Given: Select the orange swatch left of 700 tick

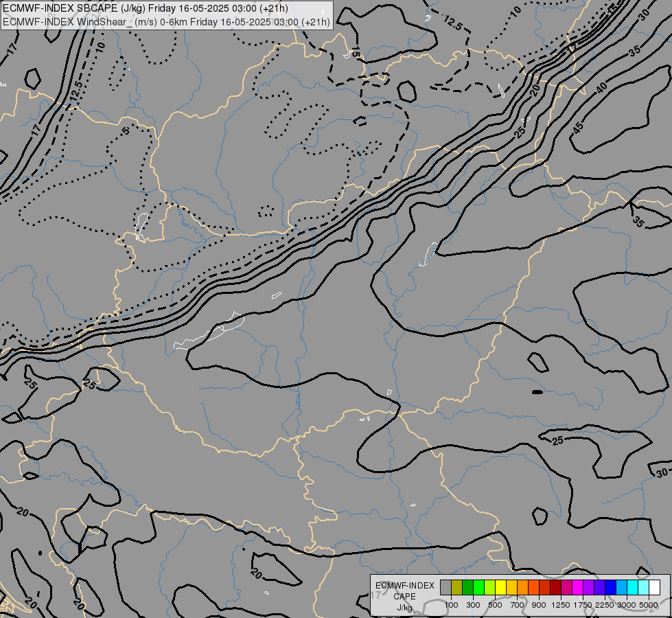Looking at the screenshot, I should 522,588.
